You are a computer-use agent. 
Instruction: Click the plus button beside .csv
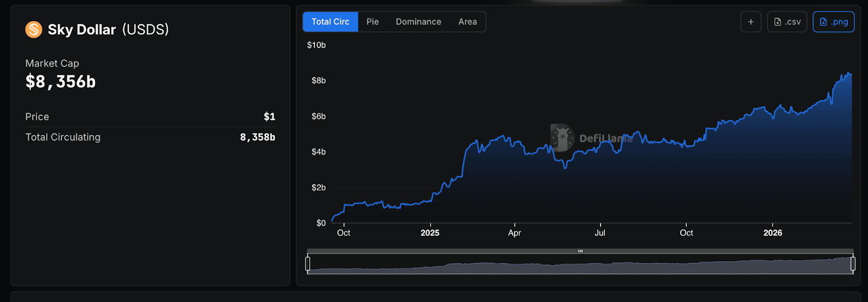[x=751, y=22]
